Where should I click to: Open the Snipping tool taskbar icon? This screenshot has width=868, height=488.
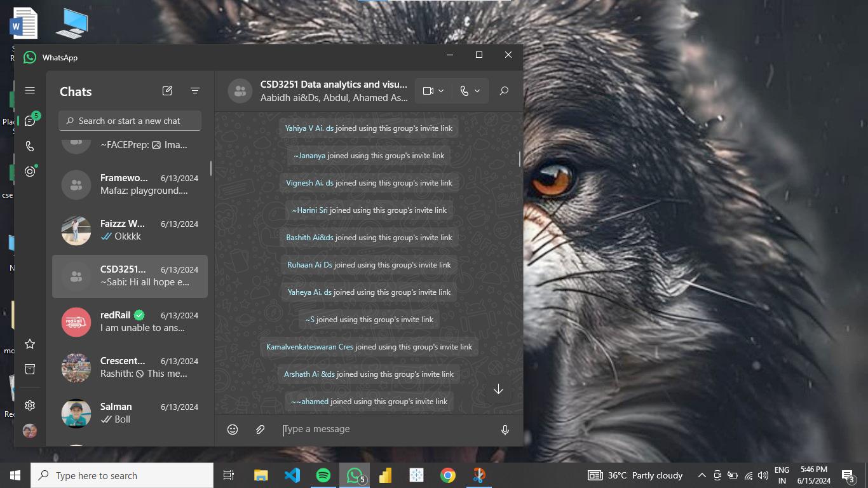pos(479,475)
